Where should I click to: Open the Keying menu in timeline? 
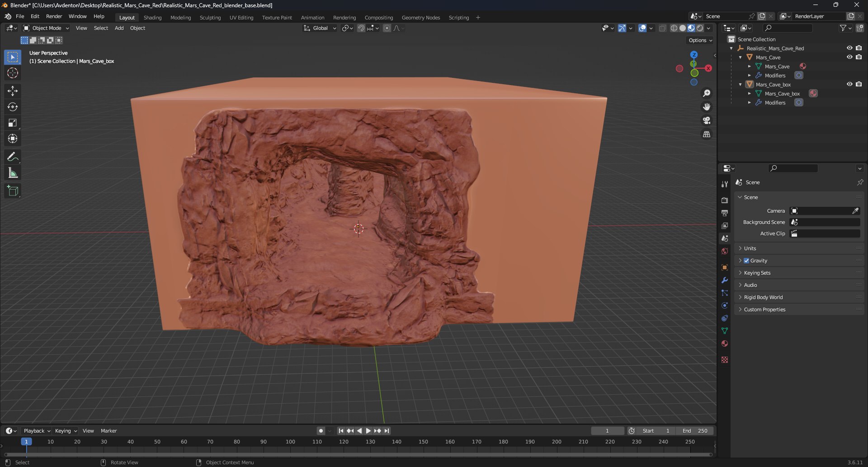click(x=66, y=431)
